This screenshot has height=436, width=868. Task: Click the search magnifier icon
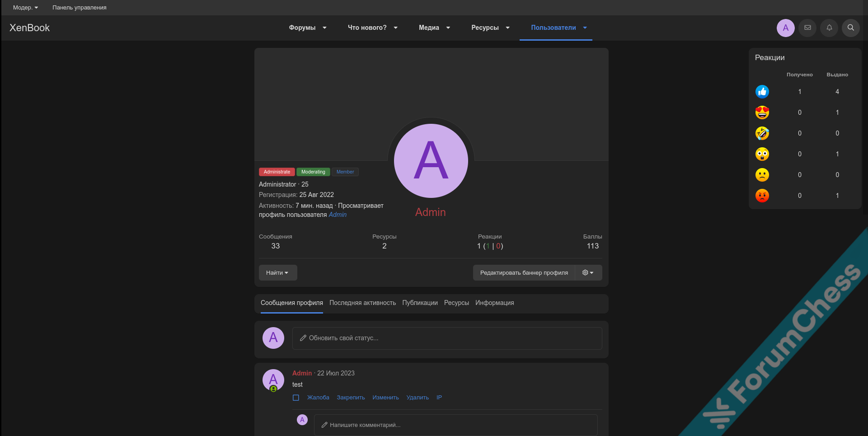(850, 28)
